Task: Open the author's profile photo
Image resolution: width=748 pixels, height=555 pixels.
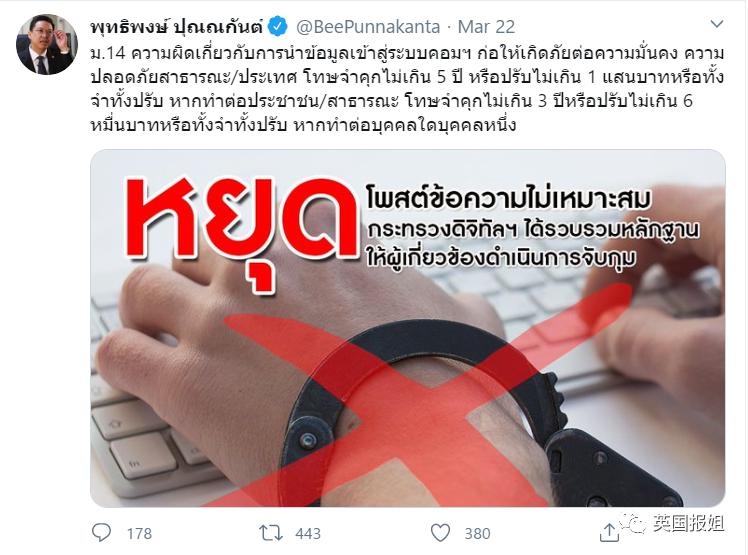Action: pos(46,44)
